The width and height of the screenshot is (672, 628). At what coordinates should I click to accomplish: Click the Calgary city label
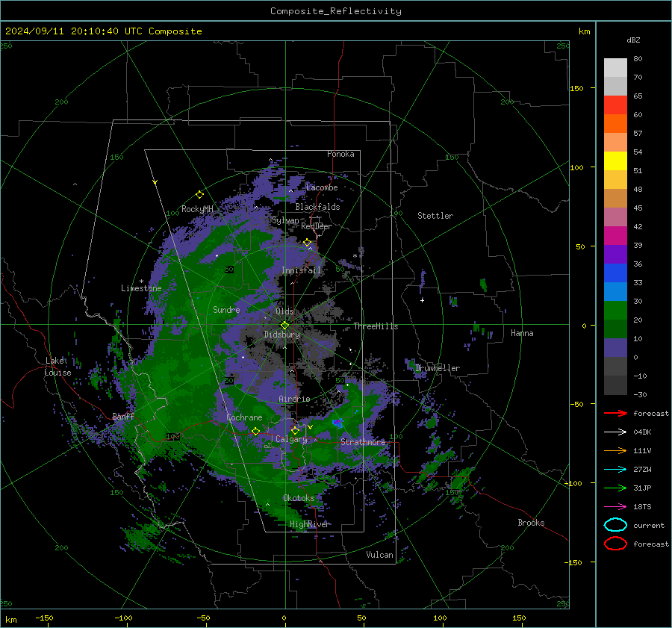pyautogui.click(x=291, y=439)
